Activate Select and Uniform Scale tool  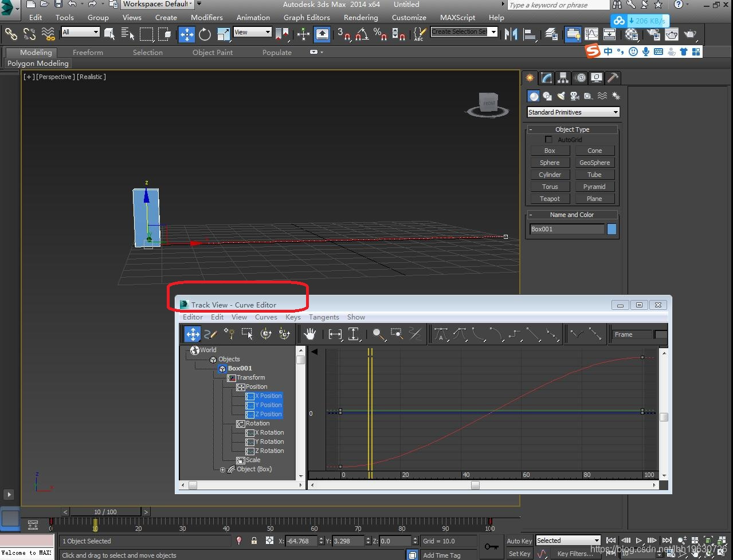click(x=224, y=34)
